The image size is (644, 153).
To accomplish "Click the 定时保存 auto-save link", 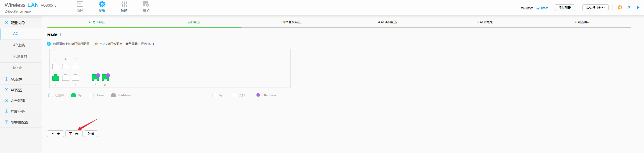I will point(542,8).
